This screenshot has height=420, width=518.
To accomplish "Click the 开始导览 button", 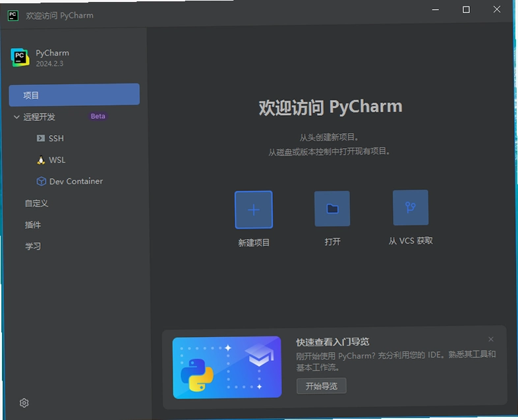I will coord(322,386).
